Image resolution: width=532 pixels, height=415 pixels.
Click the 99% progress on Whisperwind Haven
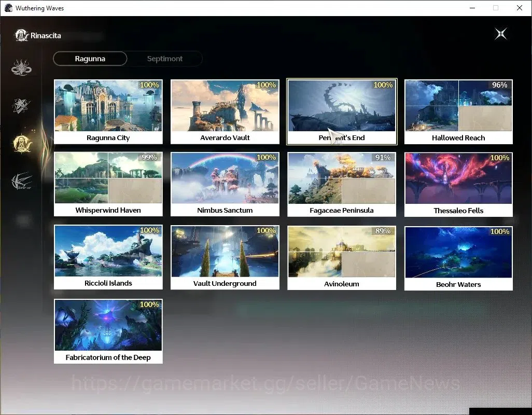click(x=149, y=157)
